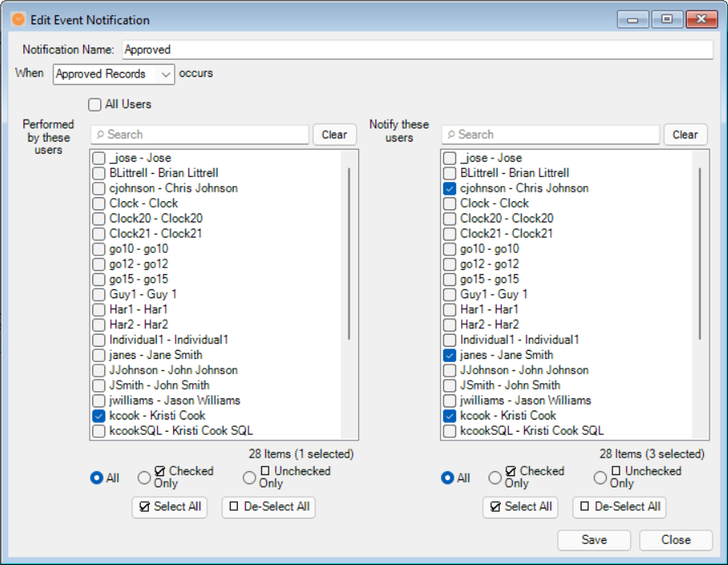Uncheck "janes - Jane Smith" in notify list
Screen dimensions: 728x565
coord(451,355)
